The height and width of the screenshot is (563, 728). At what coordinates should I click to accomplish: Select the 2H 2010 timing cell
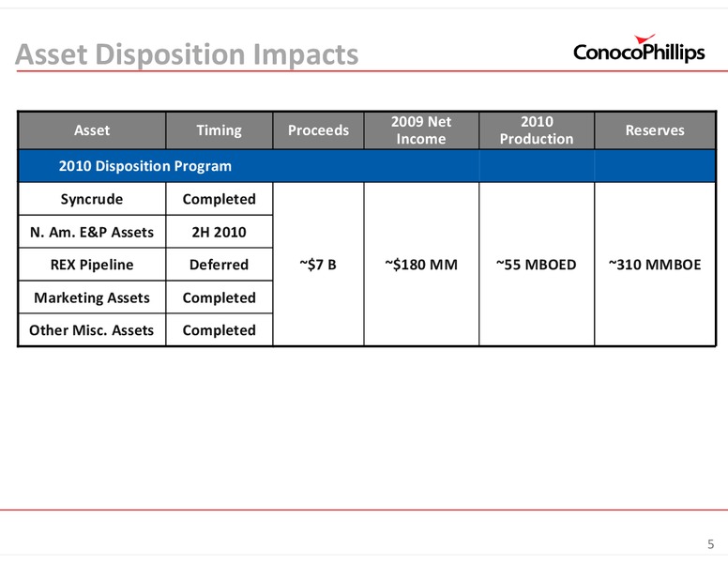click(x=220, y=232)
